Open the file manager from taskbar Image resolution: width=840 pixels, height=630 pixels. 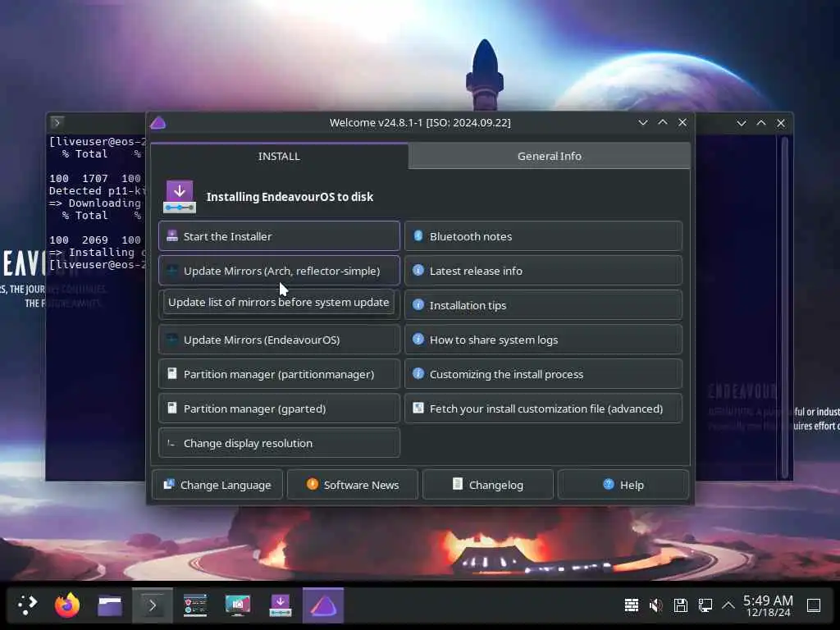pyautogui.click(x=110, y=605)
